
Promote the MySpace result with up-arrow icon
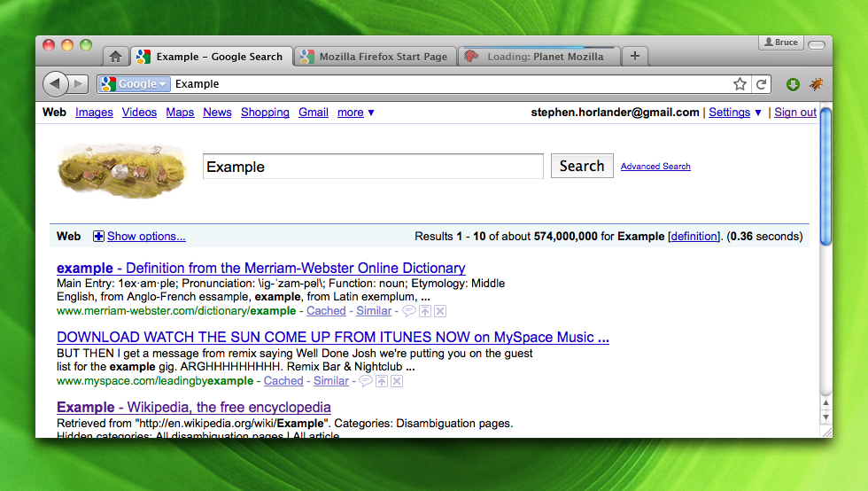[x=382, y=381]
